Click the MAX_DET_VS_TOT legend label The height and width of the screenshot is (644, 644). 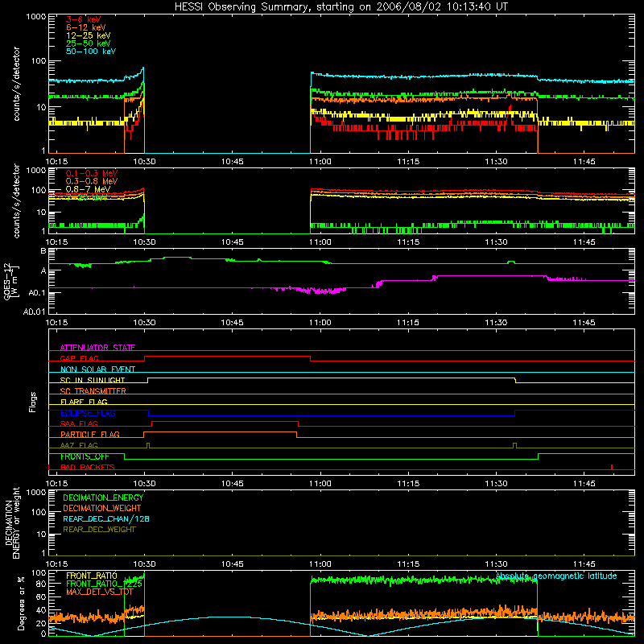click(x=99, y=592)
